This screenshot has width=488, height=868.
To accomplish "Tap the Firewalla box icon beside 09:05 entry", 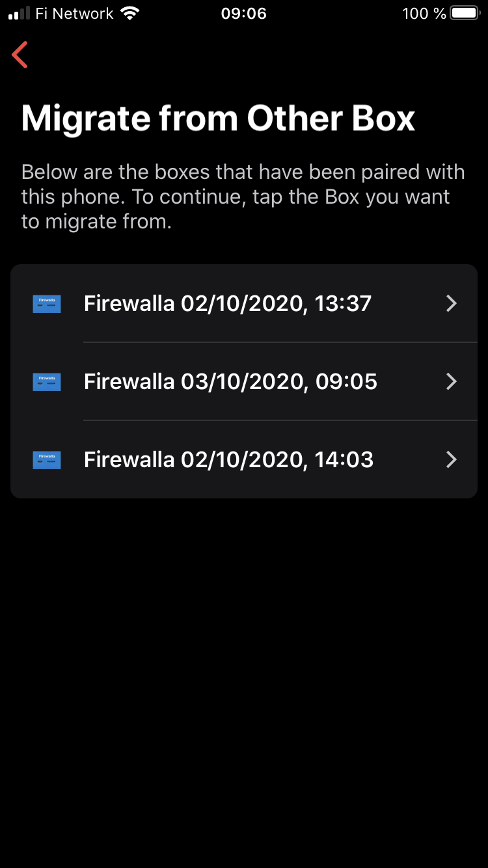I will [47, 382].
